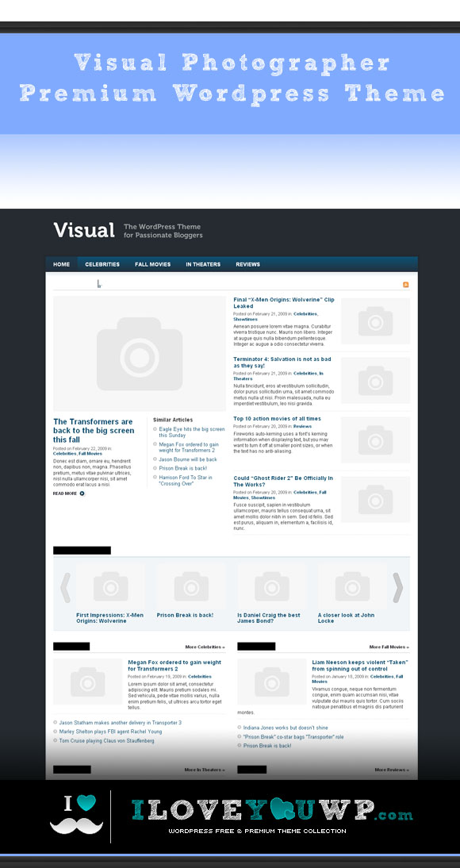Open the REVIEWS menu item
This screenshot has width=460, height=868.
pyautogui.click(x=248, y=265)
